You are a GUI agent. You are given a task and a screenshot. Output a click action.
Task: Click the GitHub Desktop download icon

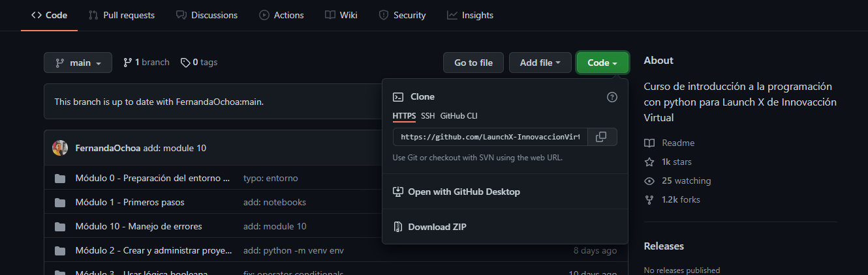pyautogui.click(x=398, y=192)
